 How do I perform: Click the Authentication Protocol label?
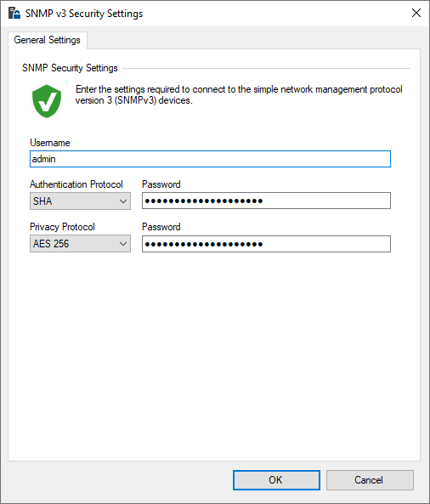click(x=76, y=184)
